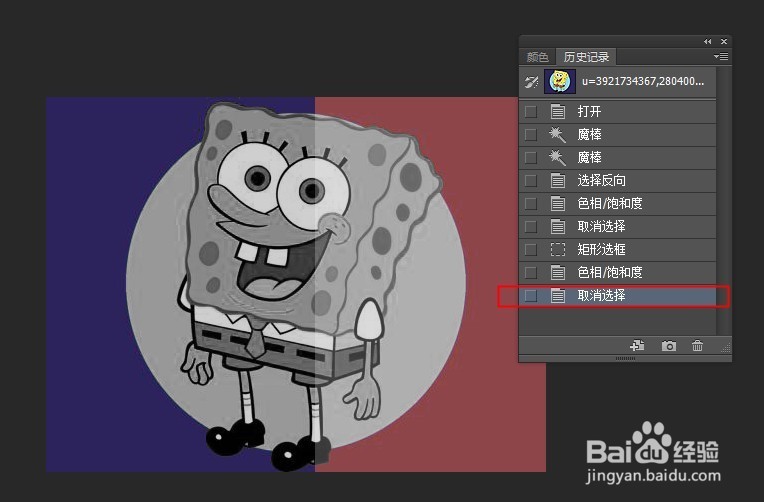This screenshot has height=502, width=764.
Task: Select the 历史记录 tab
Action: click(586, 57)
